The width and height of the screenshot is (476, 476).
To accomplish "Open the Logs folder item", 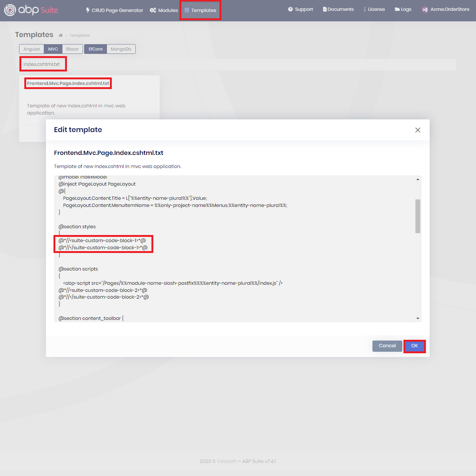I will coord(403,9).
